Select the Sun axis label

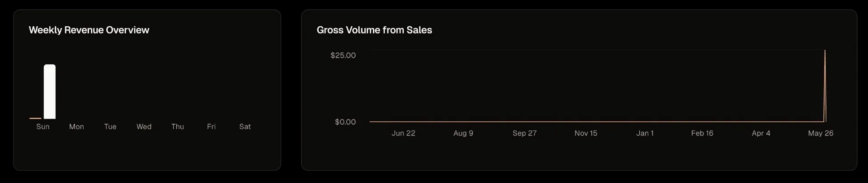43,126
